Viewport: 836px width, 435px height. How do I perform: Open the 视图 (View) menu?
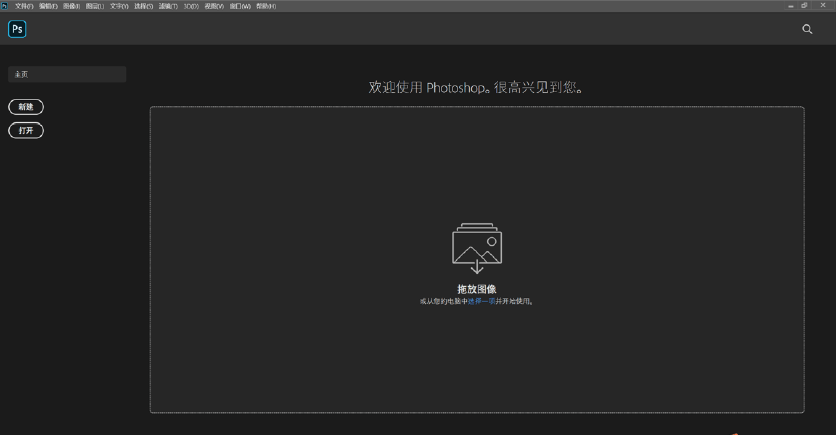(214, 6)
